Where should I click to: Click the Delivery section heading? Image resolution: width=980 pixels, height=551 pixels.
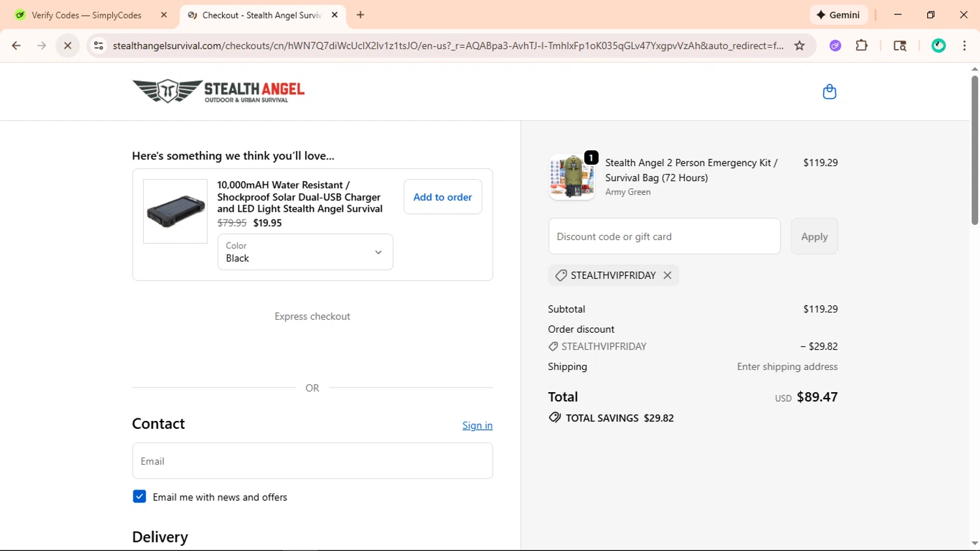click(160, 537)
